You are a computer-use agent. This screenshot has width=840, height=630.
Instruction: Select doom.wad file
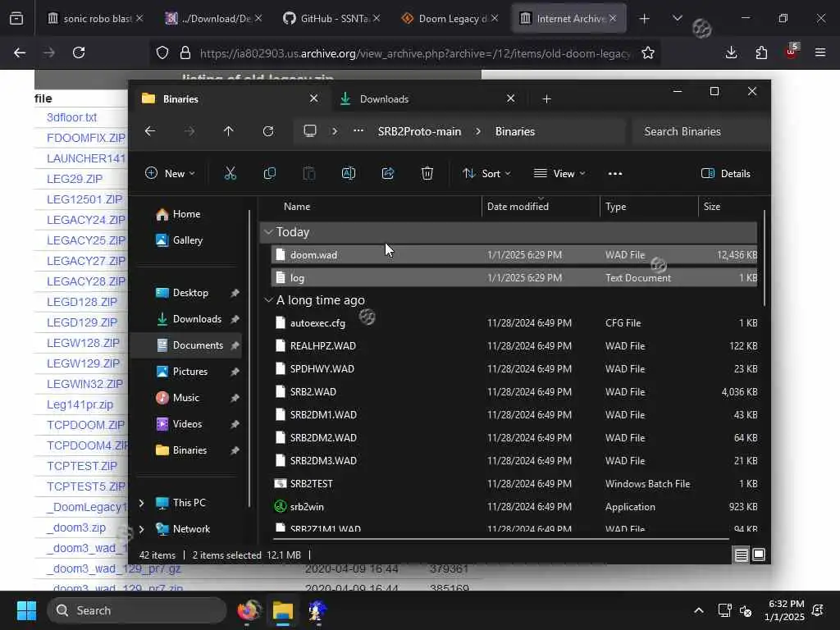click(x=514, y=255)
